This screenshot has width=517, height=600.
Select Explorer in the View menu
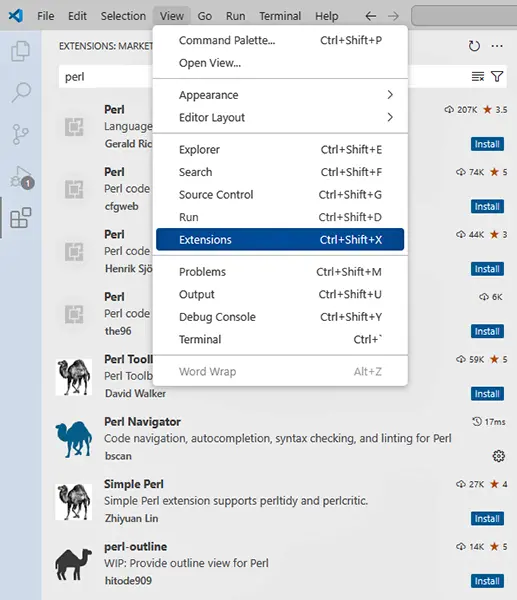point(280,150)
